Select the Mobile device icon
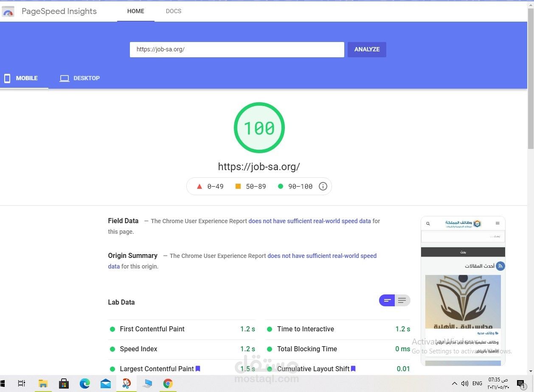534x392 pixels. coord(7,78)
